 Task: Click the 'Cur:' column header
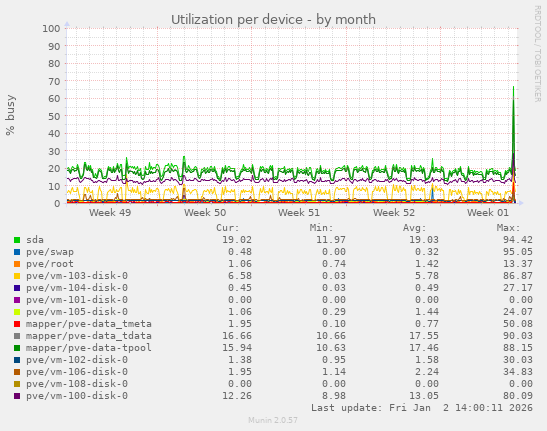(228, 228)
